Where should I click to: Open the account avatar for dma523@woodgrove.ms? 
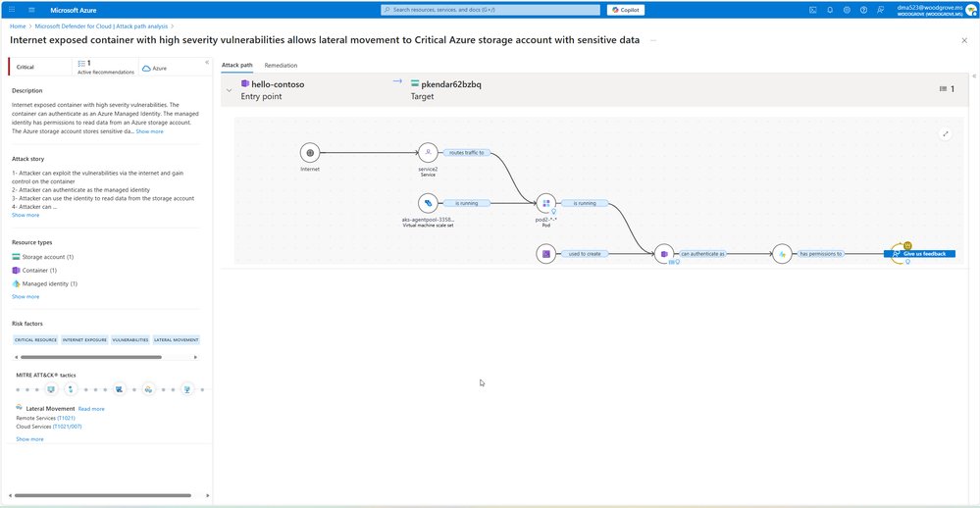tap(972, 10)
